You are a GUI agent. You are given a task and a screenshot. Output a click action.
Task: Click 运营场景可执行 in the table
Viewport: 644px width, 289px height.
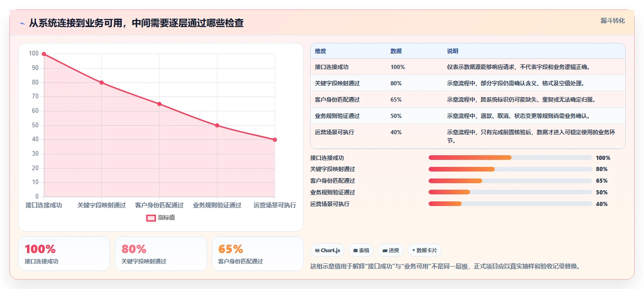tap(334, 132)
